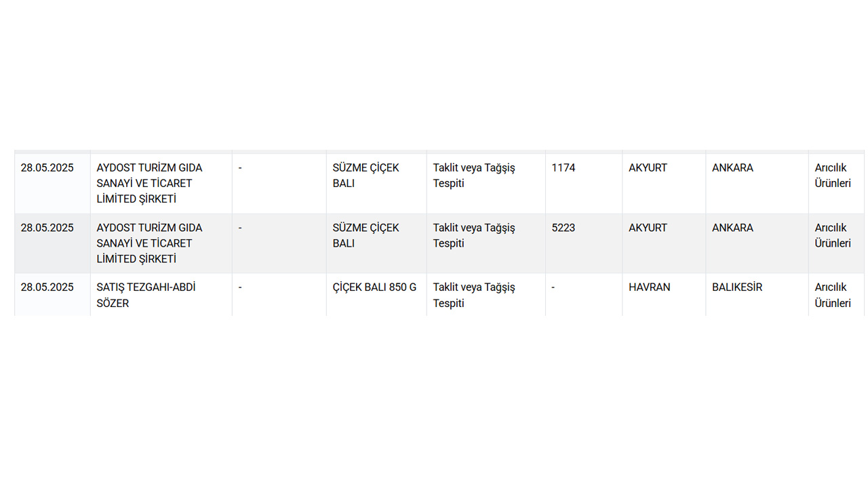This screenshot has width=868, height=488.
Task: Click SÜZME ÇİÇEK BALI in the 5223 row
Action: pyautogui.click(x=366, y=235)
